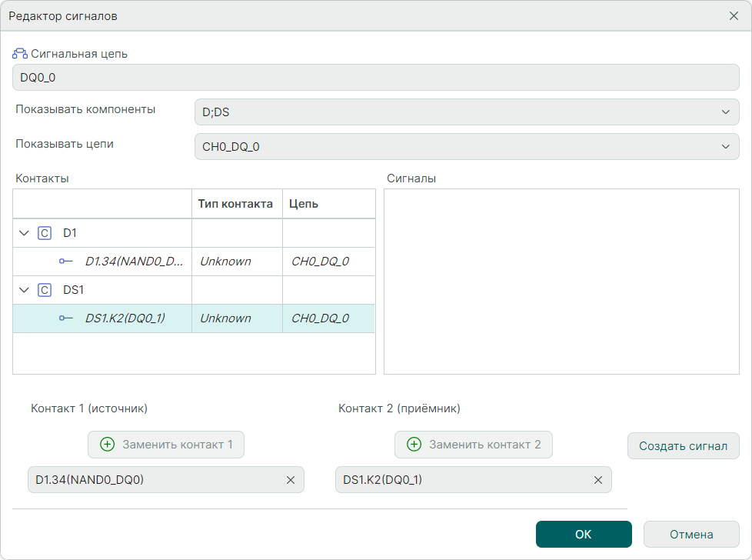Click the Отмена button
This screenshot has width=752, height=560.
[690, 535]
